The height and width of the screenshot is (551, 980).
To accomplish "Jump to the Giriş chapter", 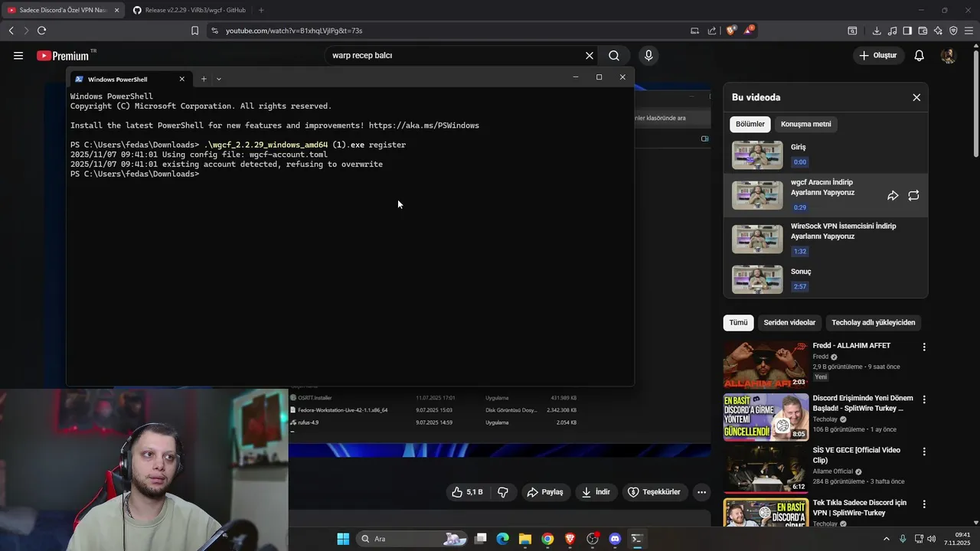I will (825, 155).
